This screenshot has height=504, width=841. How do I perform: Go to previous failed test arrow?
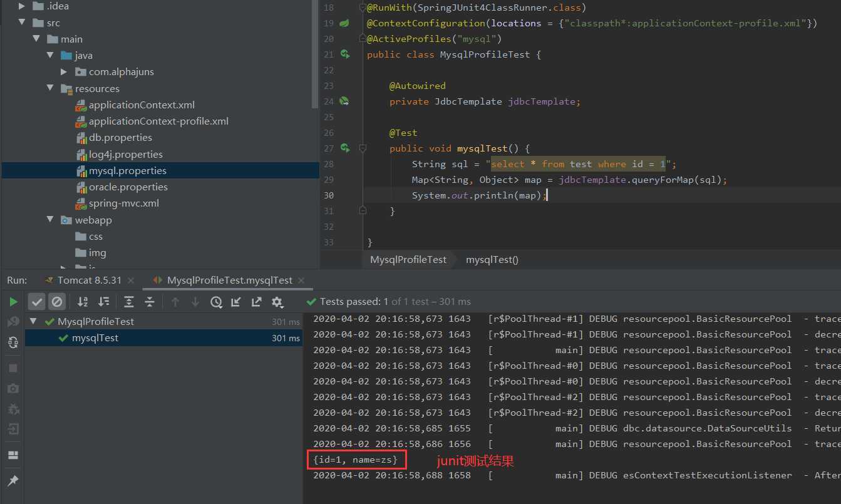tap(175, 302)
